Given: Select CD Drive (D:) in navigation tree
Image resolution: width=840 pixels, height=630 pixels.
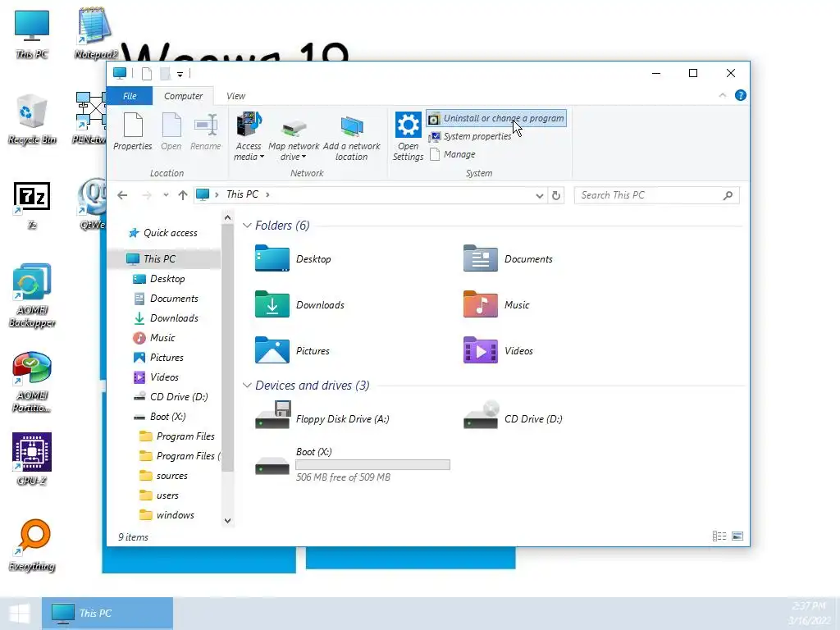Looking at the screenshot, I should click(171, 397).
